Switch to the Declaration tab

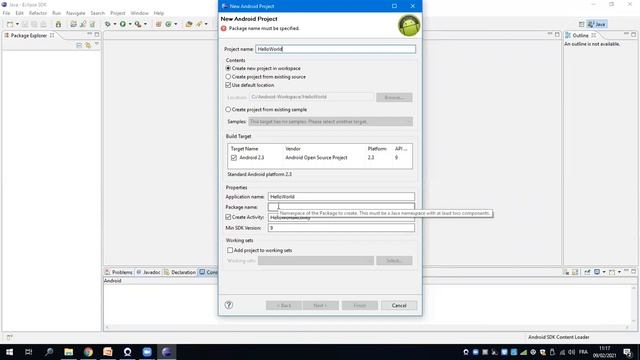180,272
